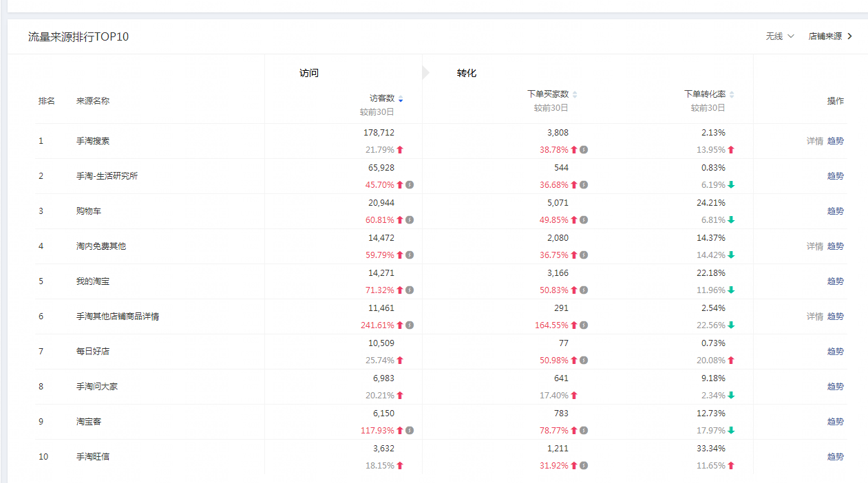
Task: Open 详情 for the 淘内免费其他 row
Action: 814,246
